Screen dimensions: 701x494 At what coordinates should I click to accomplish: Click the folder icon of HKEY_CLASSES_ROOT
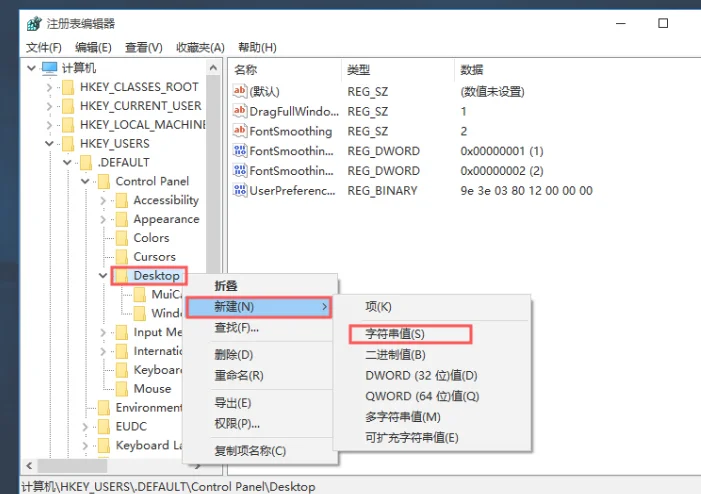click(68, 87)
